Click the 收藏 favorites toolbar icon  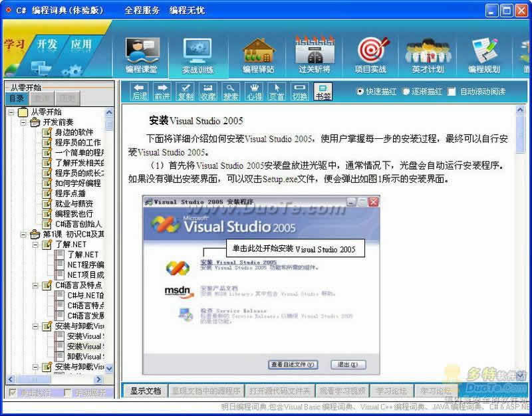coord(207,92)
